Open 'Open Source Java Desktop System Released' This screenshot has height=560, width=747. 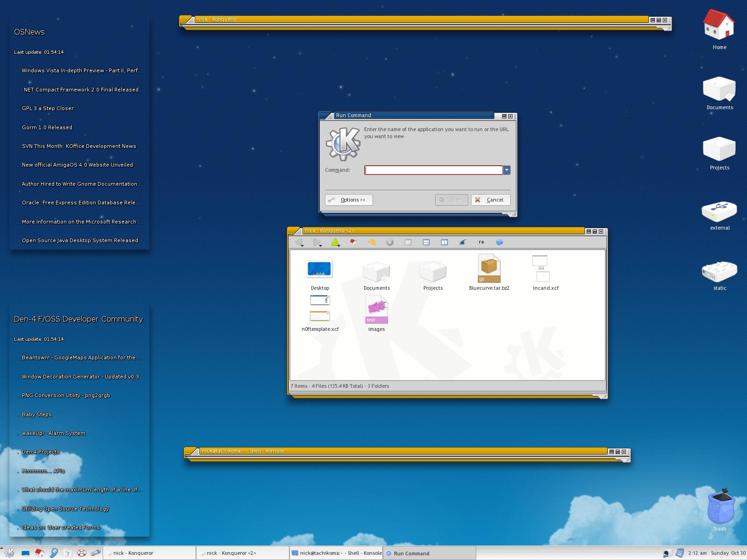click(x=80, y=240)
